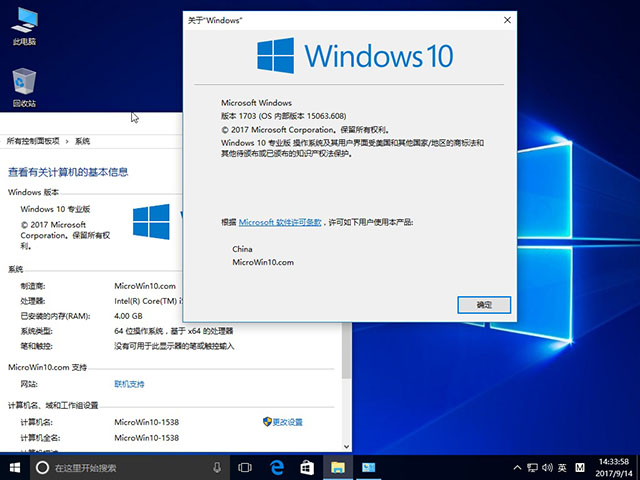Click the 查看有关计算机的基本信息 heading
The image size is (640, 480).
(x=68, y=172)
